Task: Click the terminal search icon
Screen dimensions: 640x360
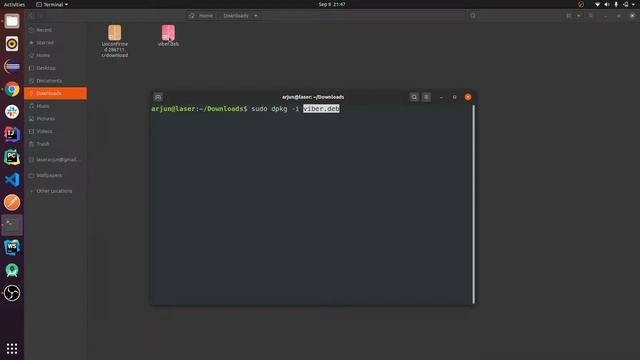Action: click(414, 97)
